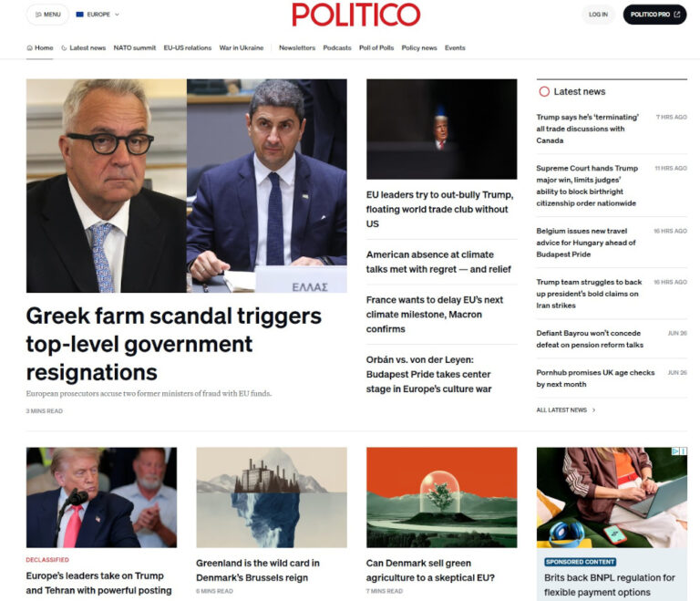
Task: Click the Latest news clock icon
Action: [x=65, y=47]
